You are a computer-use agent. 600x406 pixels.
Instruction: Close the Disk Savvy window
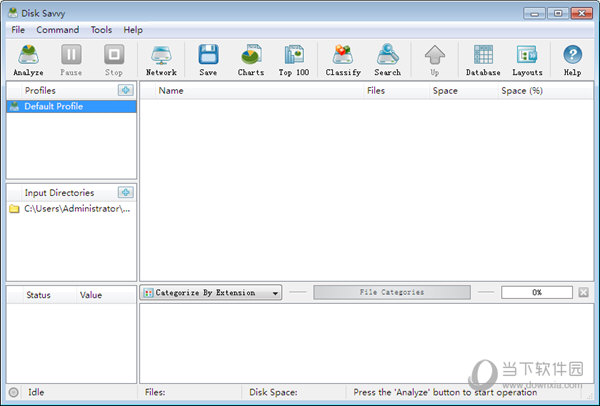coord(582,13)
